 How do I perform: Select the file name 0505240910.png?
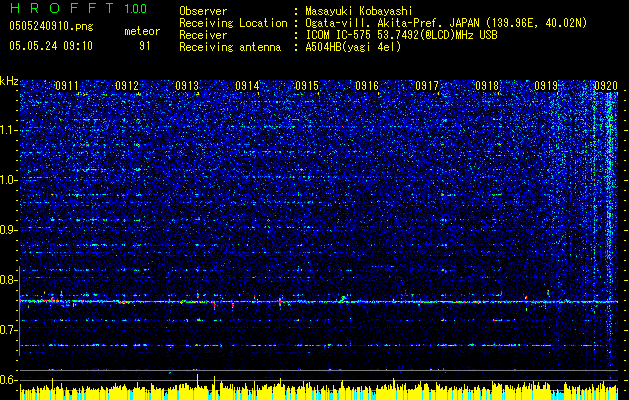[x=51, y=26]
